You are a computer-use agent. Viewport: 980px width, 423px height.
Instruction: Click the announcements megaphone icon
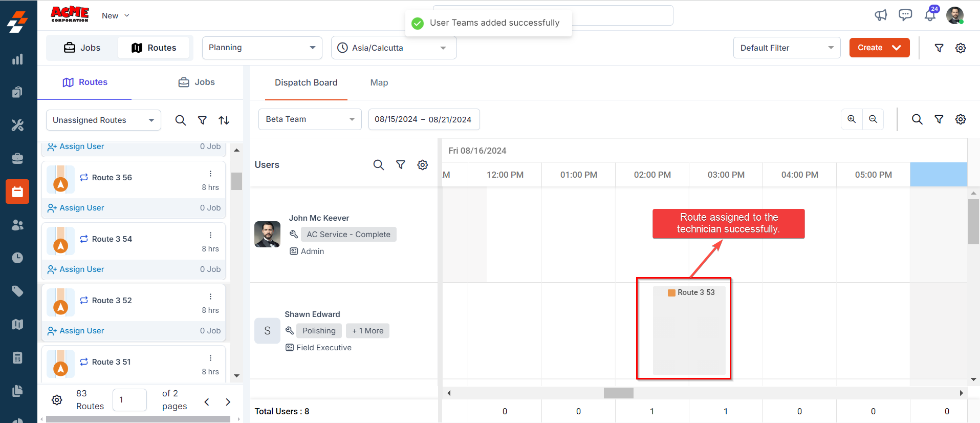[881, 15]
